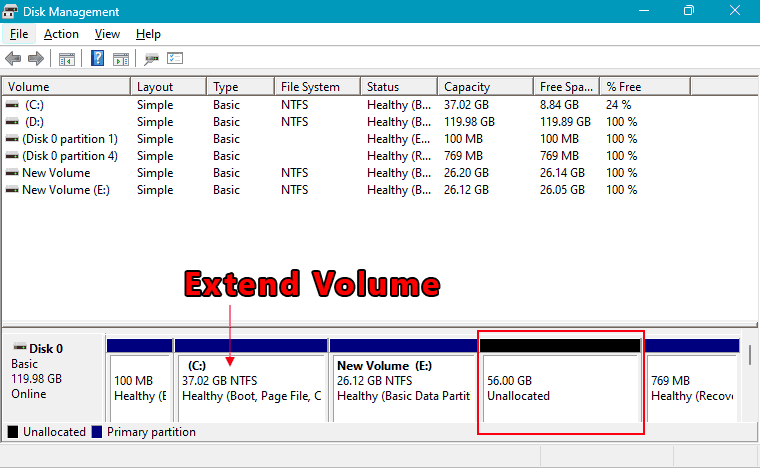Click the Forward arrow toolbar icon
This screenshot has height=468, width=760.
tap(35, 59)
